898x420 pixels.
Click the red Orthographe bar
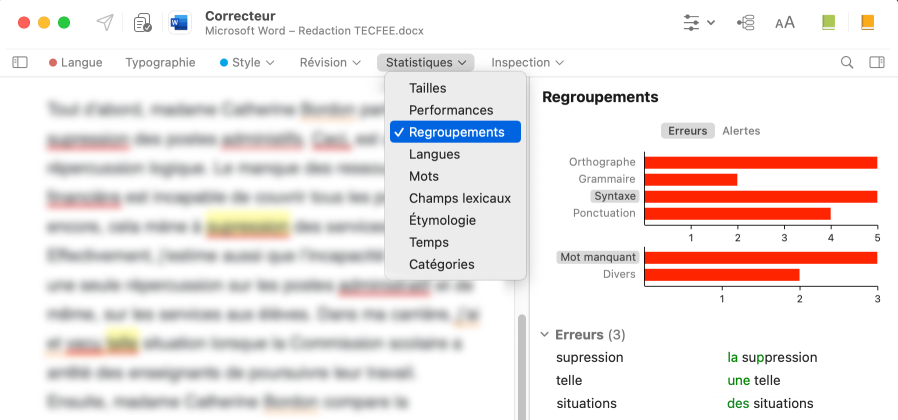tap(760, 162)
